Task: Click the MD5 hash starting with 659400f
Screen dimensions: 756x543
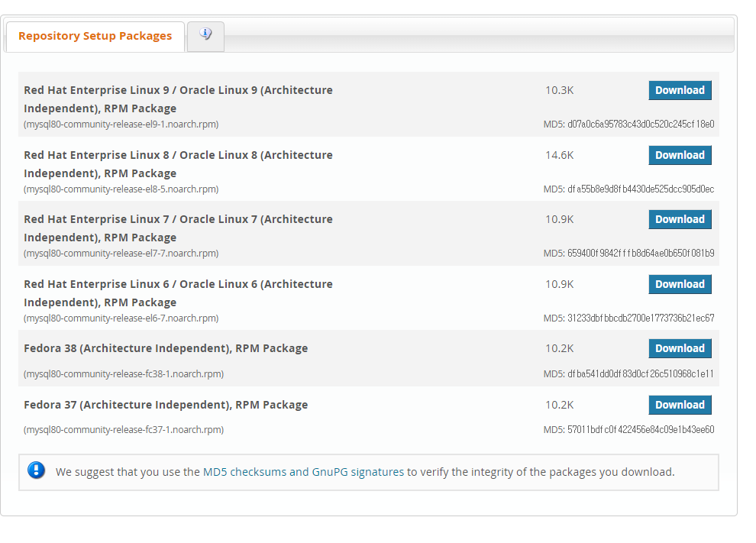Action: (641, 254)
